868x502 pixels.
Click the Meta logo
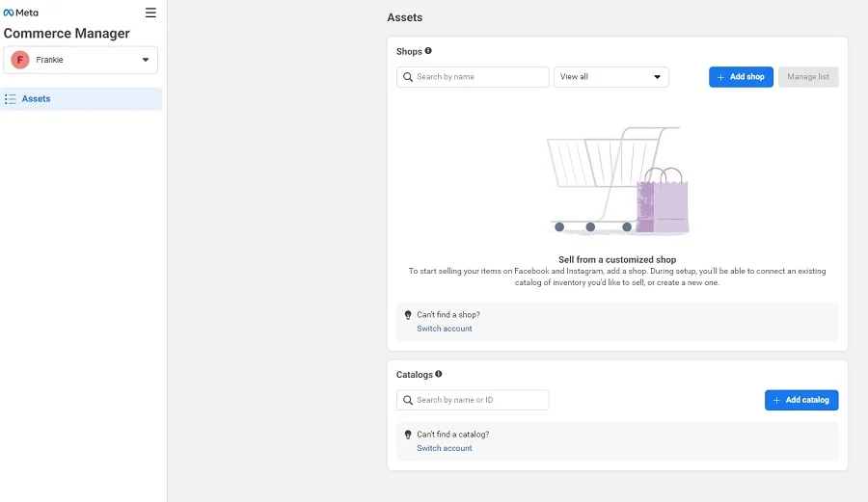pyautogui.click(x=21, y=13)
